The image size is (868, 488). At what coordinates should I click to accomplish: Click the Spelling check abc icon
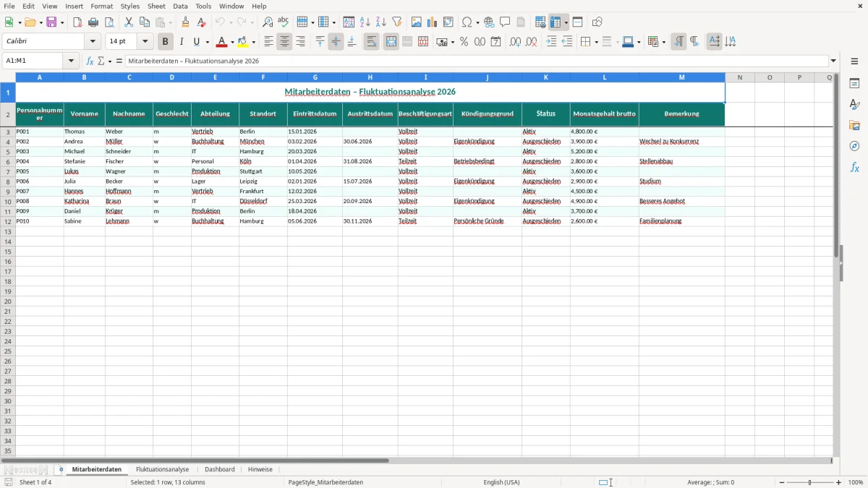284,22
